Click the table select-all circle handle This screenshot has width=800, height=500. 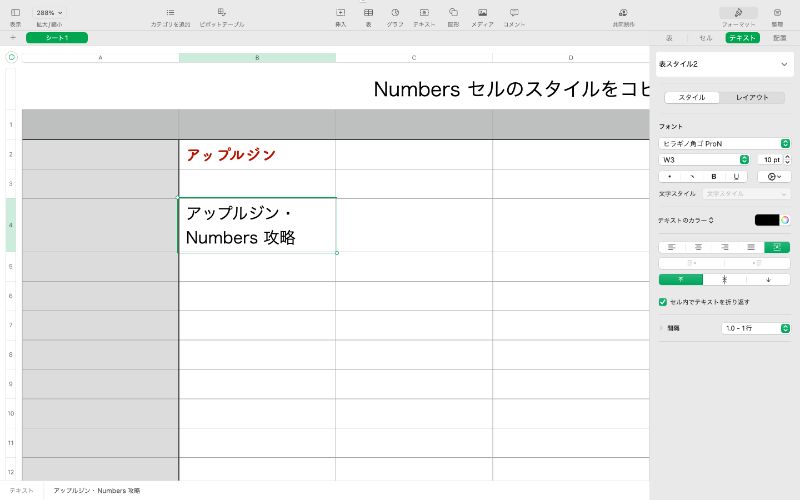(12, 58)
